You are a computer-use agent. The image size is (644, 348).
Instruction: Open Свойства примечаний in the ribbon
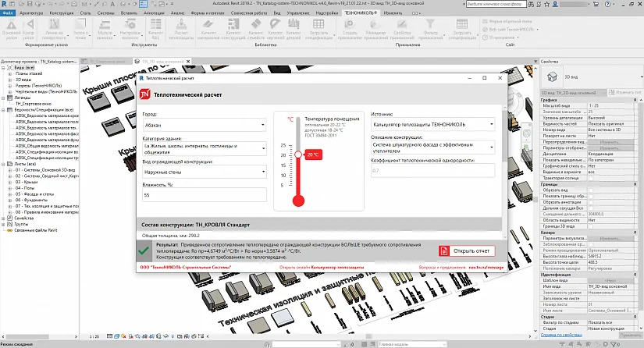coord(402,29)
